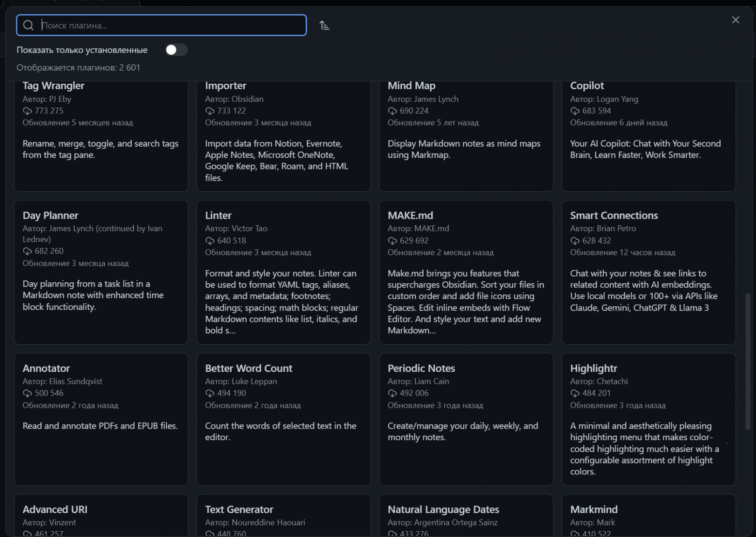Click the download icon beside 690 224
The height and width of the screenshot is (537, 756).
click(393, 111)
